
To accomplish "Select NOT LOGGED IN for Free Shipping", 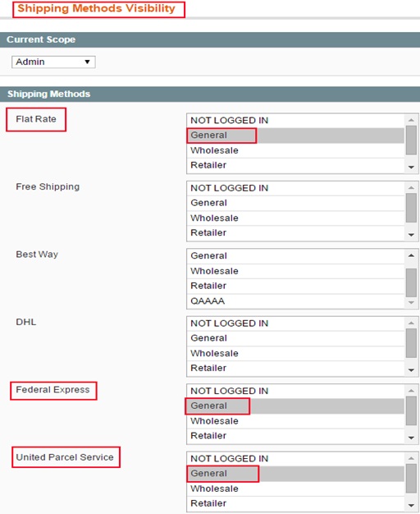I will click(295, 188).
